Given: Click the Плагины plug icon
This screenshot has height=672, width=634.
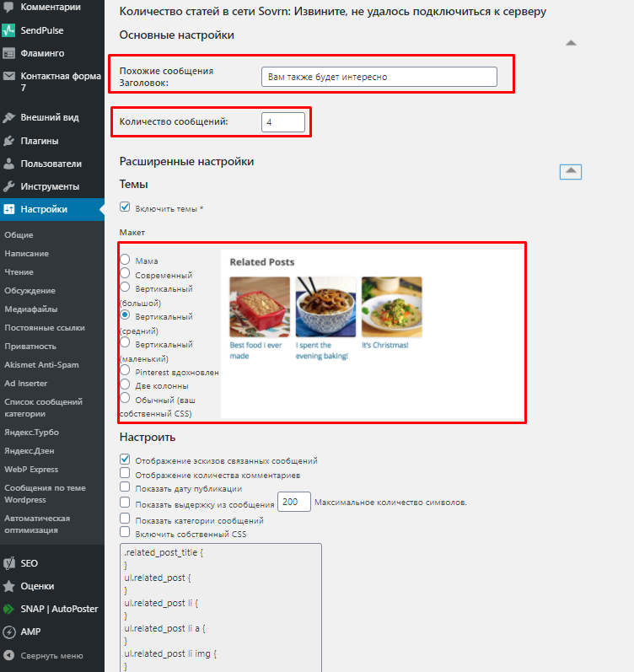Looking at the screenshot, I should [x=8, y=141].
